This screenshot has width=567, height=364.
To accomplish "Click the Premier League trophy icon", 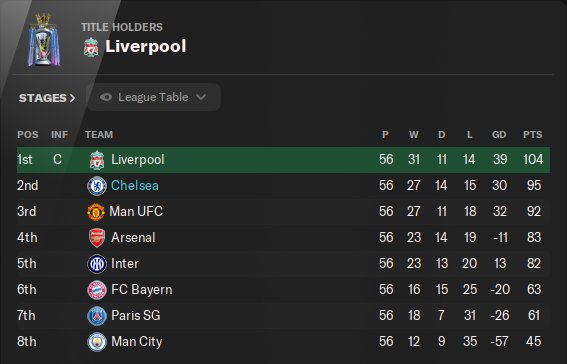I will pyautogui.click(x=44, y=40).
